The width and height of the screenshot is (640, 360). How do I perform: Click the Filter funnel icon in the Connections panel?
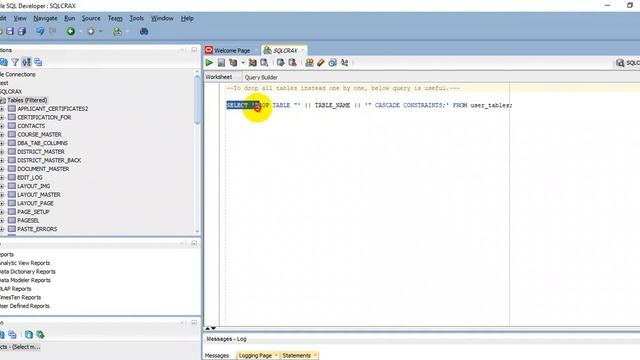pos(15,62)
